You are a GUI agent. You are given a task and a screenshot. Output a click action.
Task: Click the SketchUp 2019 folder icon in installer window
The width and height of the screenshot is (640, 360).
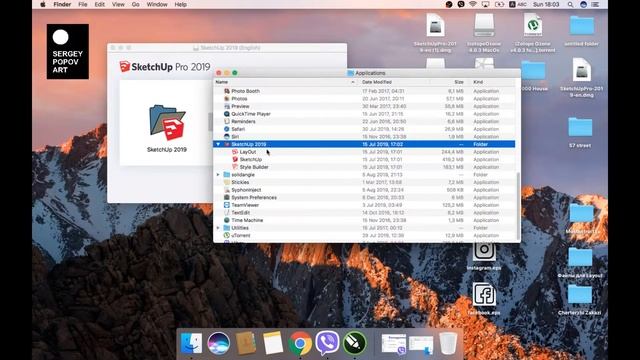coord(167,123)
